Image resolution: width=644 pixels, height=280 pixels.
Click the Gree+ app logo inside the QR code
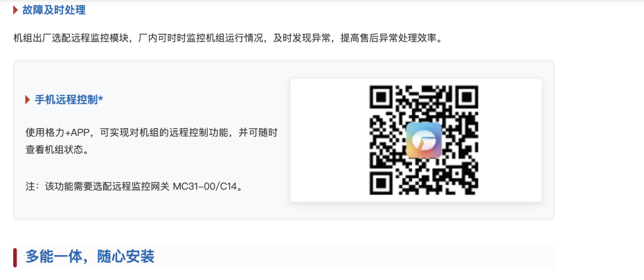pyautogui.click(x=424, y=140)
